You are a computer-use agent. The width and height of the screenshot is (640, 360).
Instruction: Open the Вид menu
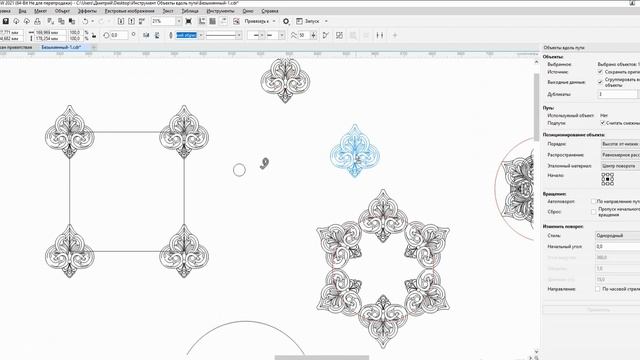click(x=22, y=11)
